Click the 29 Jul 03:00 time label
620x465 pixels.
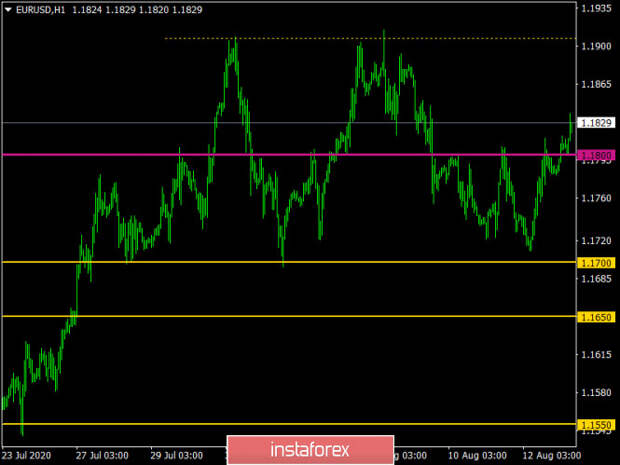click(x=176, y=456)
